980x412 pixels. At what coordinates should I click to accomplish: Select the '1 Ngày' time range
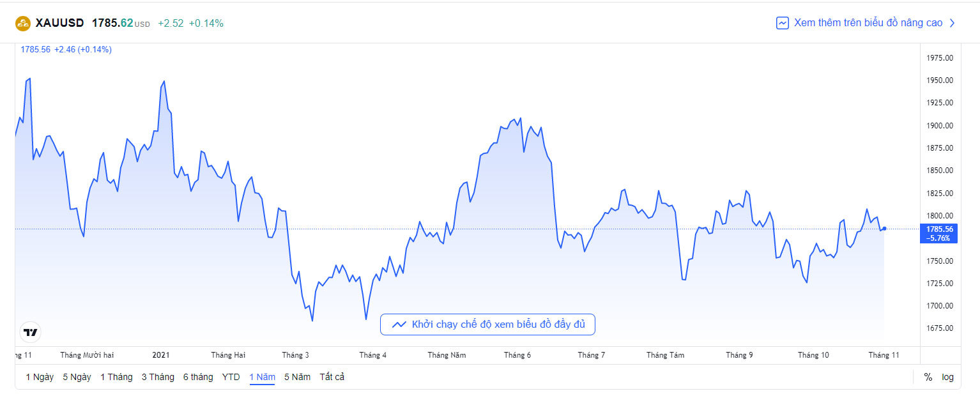click(x=40, y=377)
